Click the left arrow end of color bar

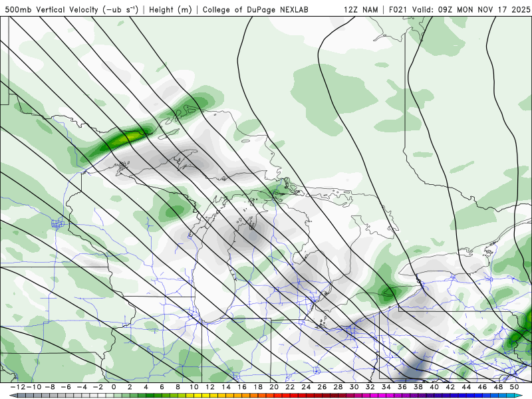click(x=13, y=396)
